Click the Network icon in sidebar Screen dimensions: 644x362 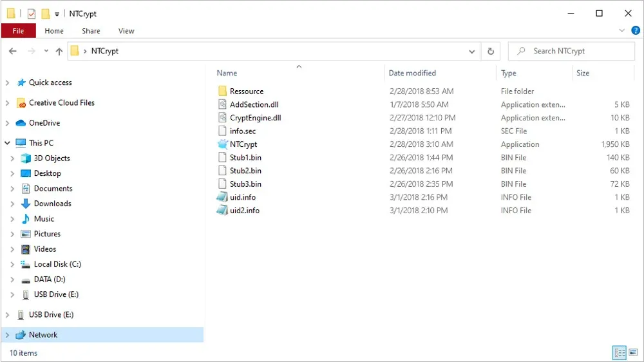21,335
